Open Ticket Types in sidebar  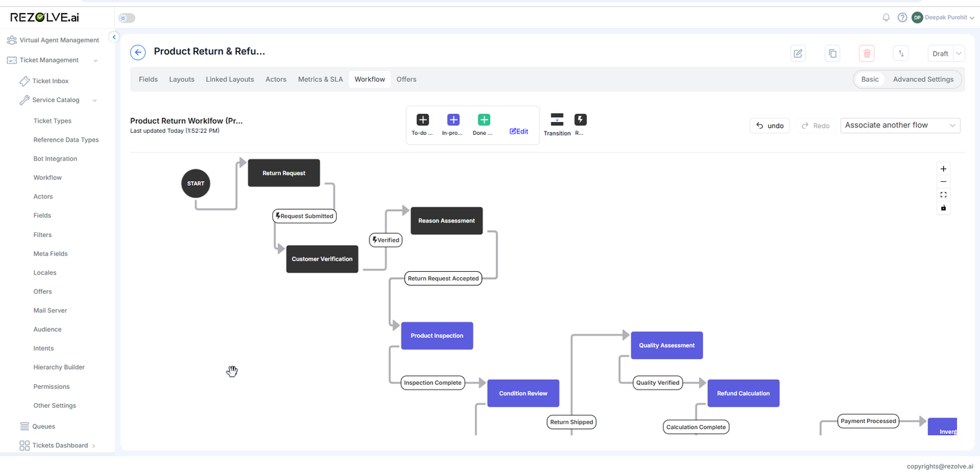pos(52,121)
